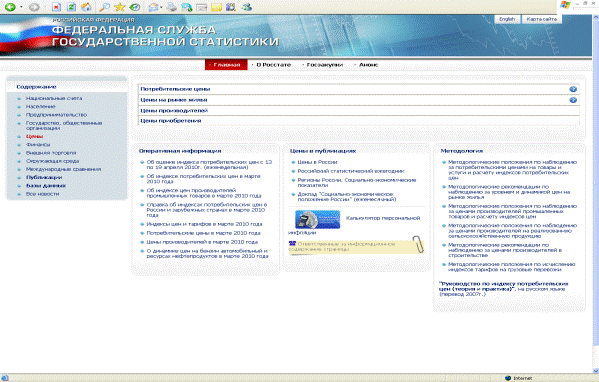The width and height of the screenshot is (599, 382).
Task: Open Международные сравнения in the sidebar
Action: point(63,169)
